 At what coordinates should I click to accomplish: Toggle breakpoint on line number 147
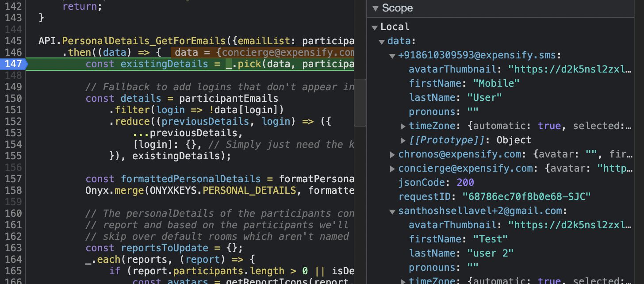(13, 64)
